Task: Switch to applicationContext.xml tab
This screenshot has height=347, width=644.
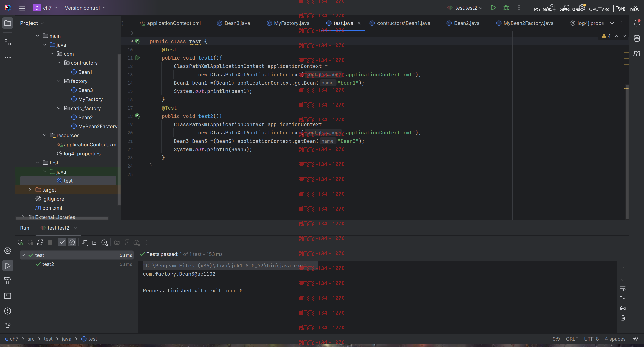Action: click(x=170, y=23)
